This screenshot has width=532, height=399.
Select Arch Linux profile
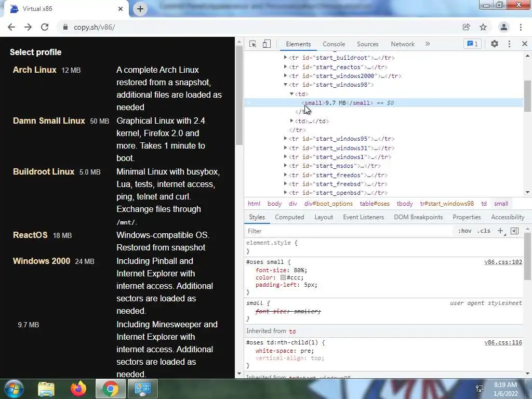35,70
